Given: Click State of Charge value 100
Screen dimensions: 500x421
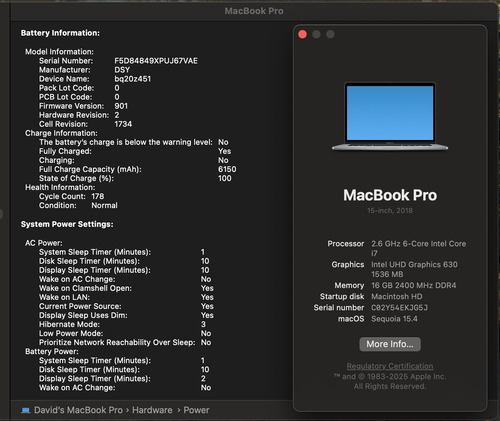Looking at the screenshot, I should 225,178.
